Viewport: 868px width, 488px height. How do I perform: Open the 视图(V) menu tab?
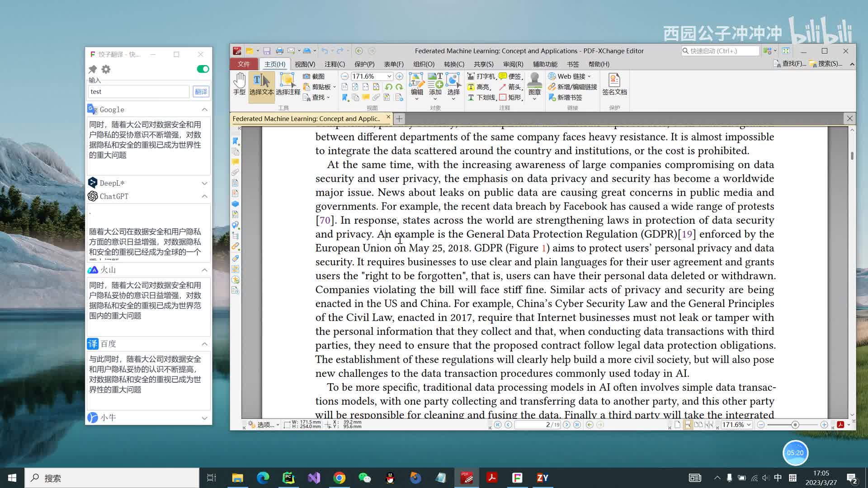click(x=305, y=64)
